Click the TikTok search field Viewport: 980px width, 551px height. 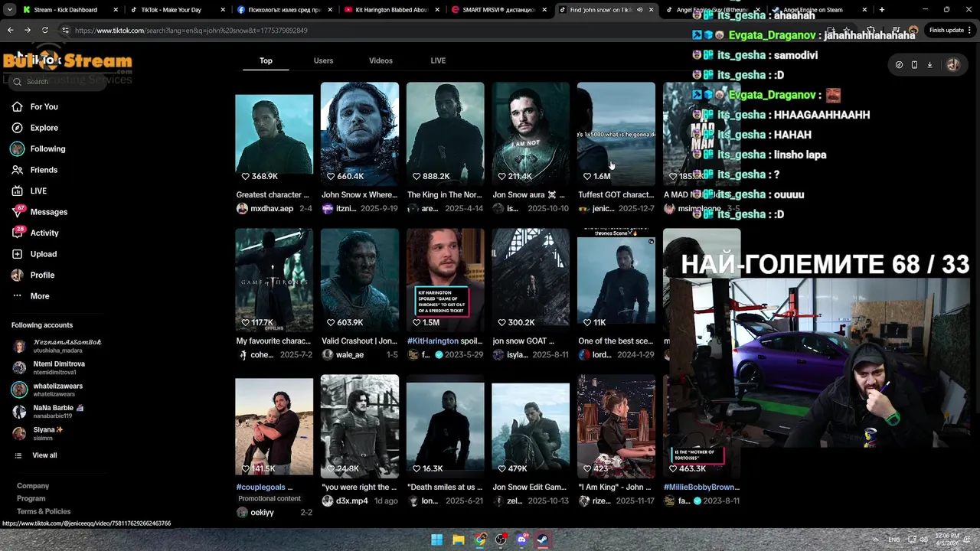click(x=57, y=81)
